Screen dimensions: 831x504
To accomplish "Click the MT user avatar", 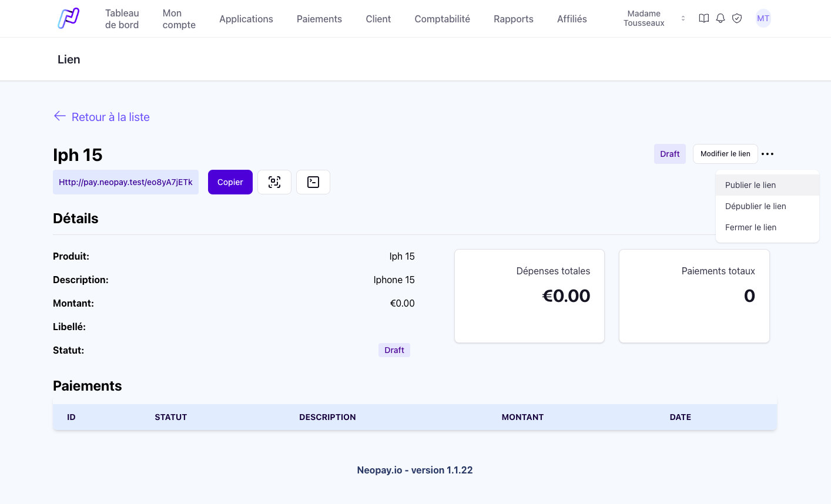I will click(763, 19).
